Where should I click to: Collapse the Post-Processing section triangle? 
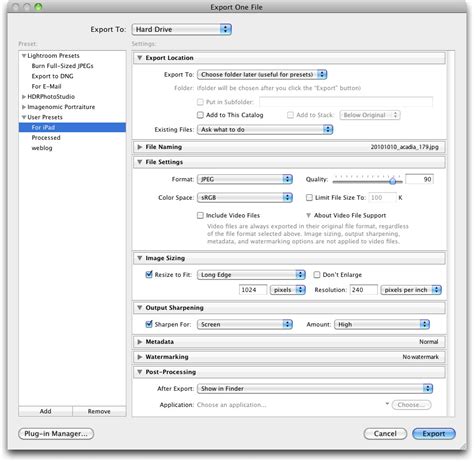pyautogui.click(x=140, y=372)
